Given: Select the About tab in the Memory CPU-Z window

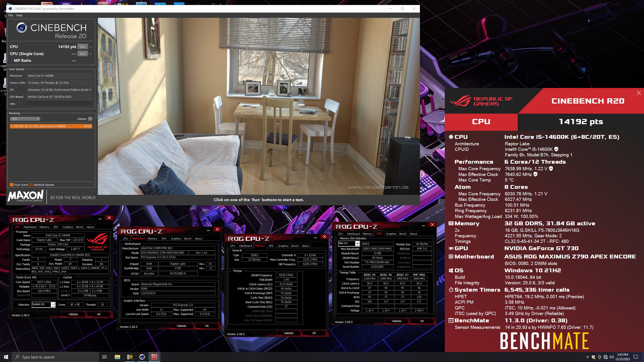Looking at the screenshot, I should point(305,246).
